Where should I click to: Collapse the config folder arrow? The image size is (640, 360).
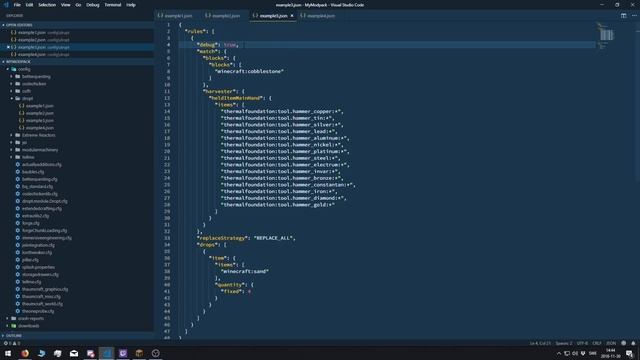click(8, 69)
